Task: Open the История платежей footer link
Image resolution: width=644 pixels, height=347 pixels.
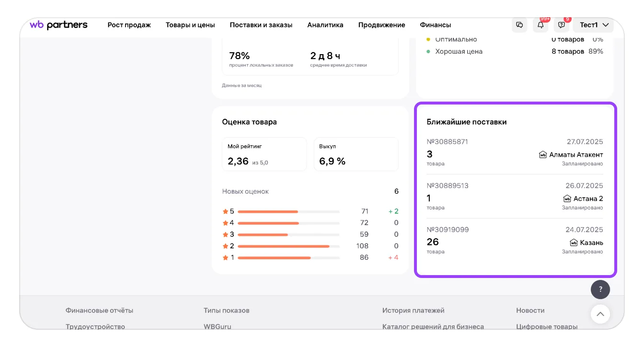Action: point(413,311)
